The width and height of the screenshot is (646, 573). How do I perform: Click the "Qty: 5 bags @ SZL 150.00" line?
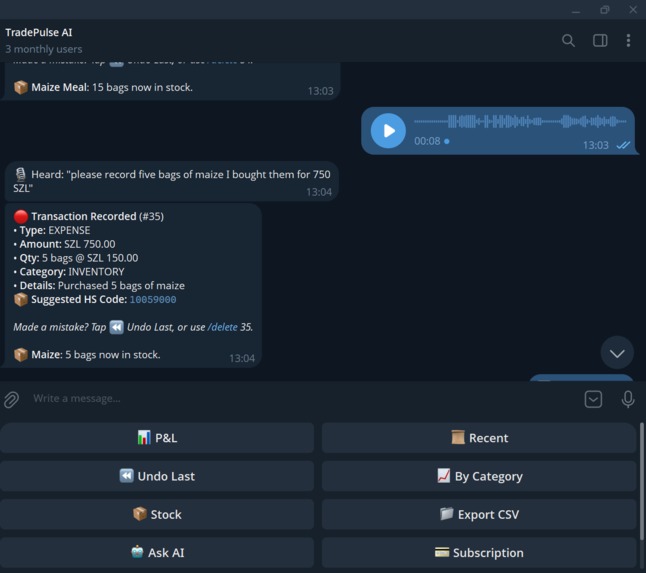click(76, 258)
